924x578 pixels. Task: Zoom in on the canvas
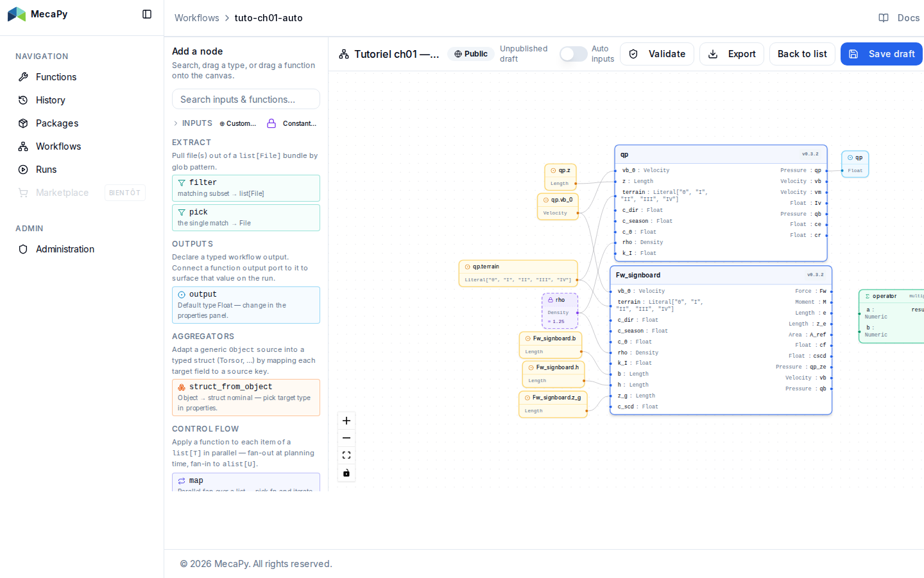tap(346, 421)
